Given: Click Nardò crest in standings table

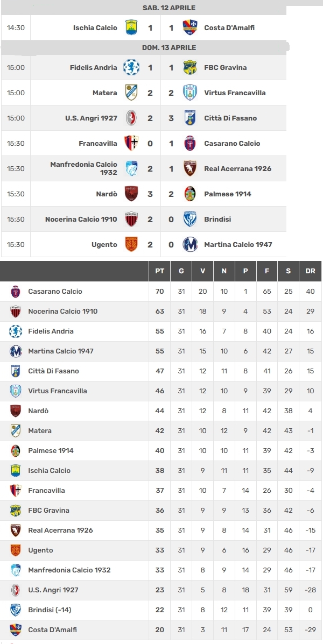Looking at the screenshot, I should (16, 411).
